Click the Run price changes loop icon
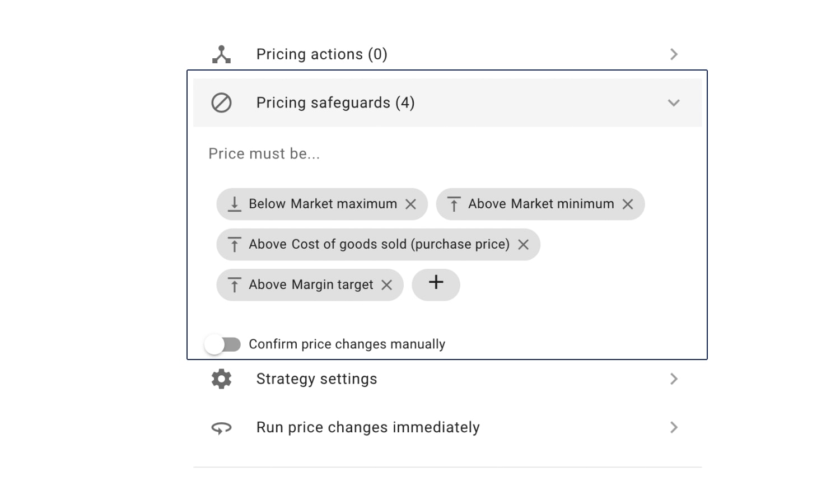Screen dimensions: 840x504 221,428
